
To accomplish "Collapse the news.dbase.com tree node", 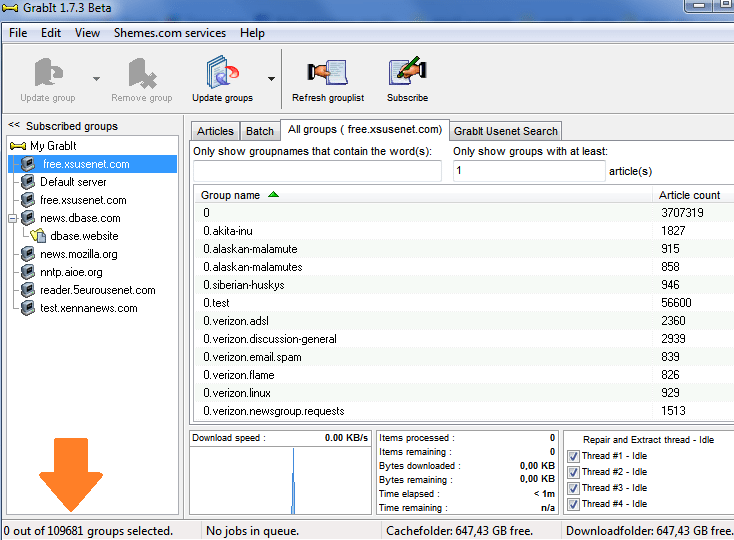I will pos(13,218).
